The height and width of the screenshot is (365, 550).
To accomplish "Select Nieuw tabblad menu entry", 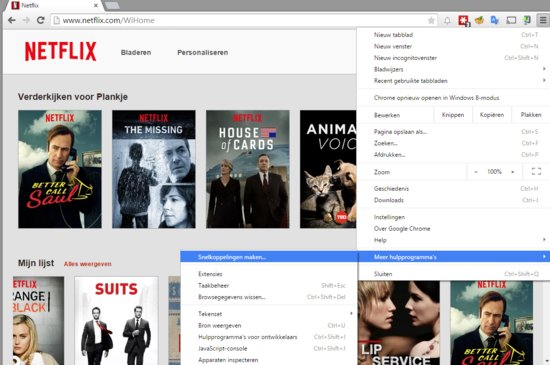I will [453, 35].
